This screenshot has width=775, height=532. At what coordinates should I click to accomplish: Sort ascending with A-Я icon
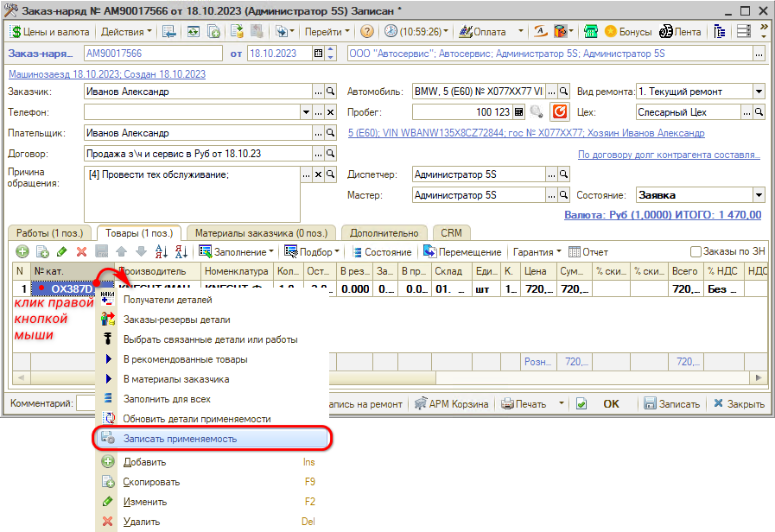[161, 252]
